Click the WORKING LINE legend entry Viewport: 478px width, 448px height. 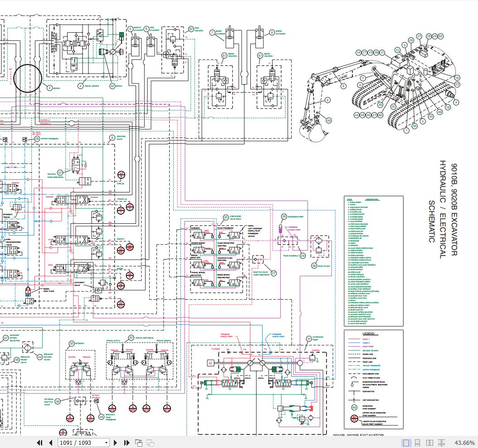tap(369, 358)
